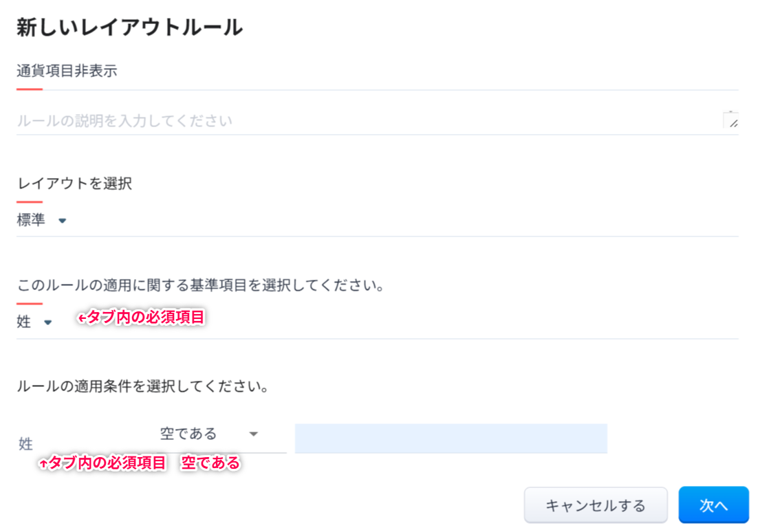Click the red ←タブ内の必須項目 annotation
Image resolution: width=760 pixels, height=532 pixels.
(141, 318)
